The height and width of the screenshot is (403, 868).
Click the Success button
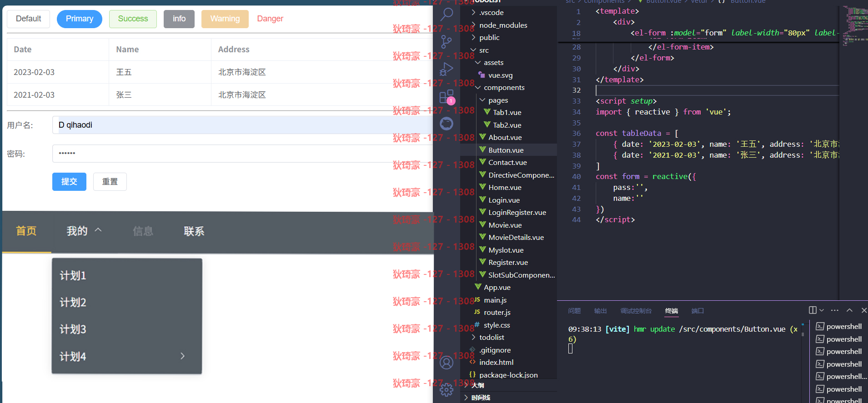pos(133,19)
